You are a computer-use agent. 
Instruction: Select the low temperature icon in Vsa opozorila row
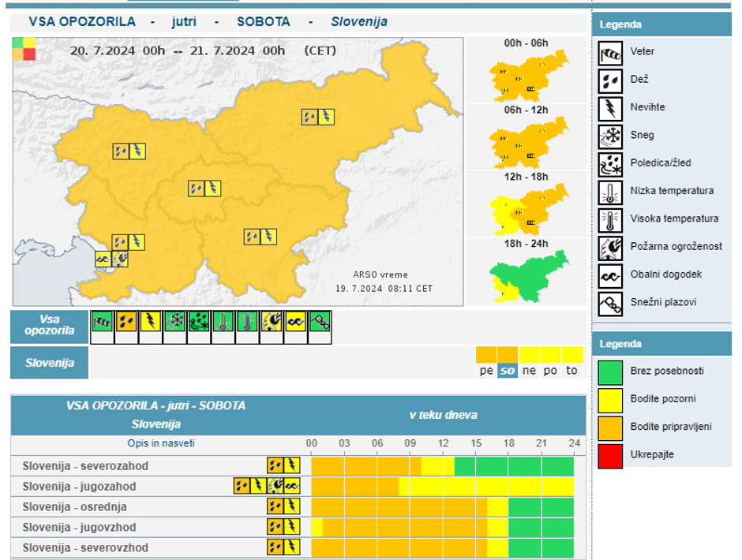click(223, 321)
